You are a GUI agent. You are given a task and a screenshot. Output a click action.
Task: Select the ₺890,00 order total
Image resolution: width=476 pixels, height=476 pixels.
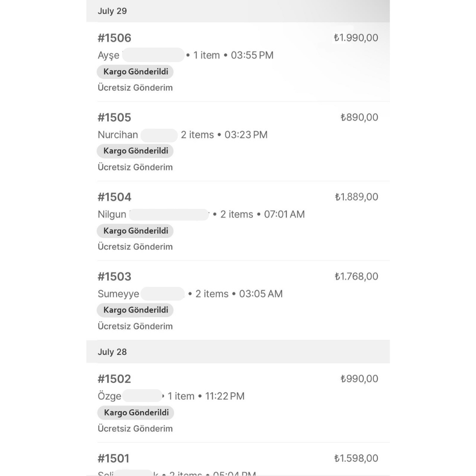coord(359,117)
